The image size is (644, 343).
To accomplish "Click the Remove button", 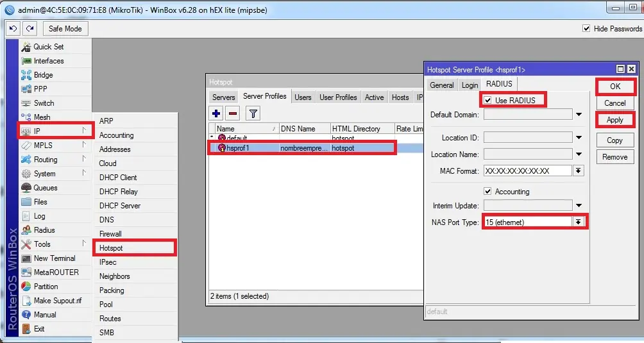I will click(615, 156).
